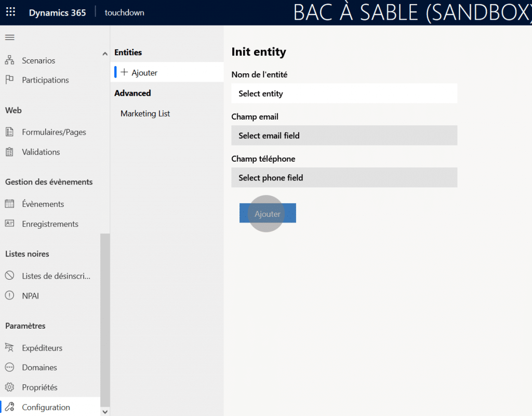532x416 pixels.
Task: Click the Listes de désinscription blocked icon
Action: [x=9, y=276]
